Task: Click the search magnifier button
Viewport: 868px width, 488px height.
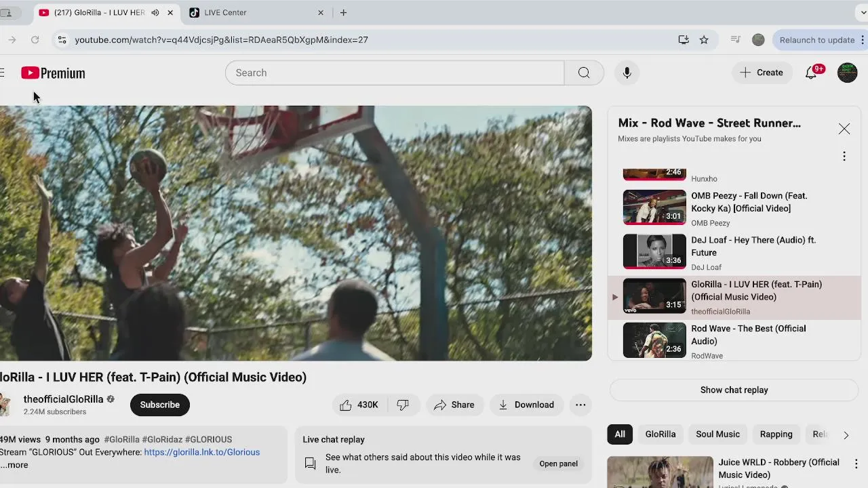Action: pyautogui.click(x=584, y=73)
